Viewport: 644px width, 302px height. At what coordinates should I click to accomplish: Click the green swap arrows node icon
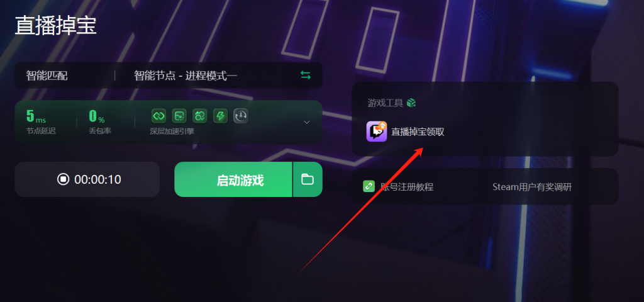click(x=306, y=75)
